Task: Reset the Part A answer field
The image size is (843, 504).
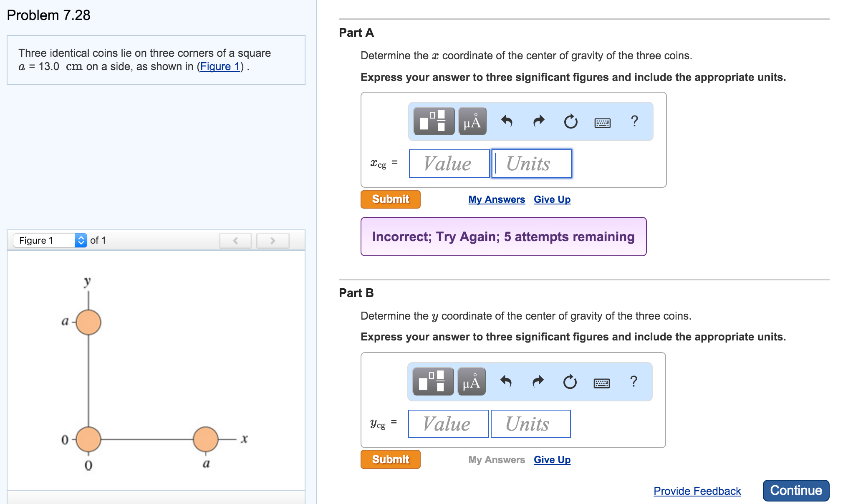Action: point(570,122)
